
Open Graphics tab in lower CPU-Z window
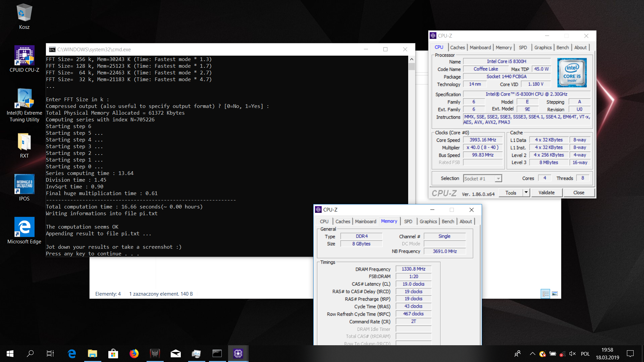[428, 222]
